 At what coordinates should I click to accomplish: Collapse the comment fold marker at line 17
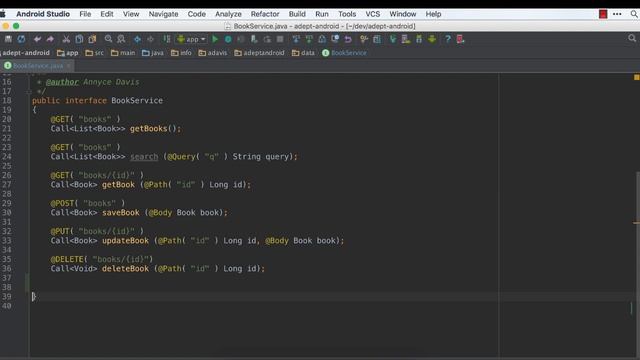pos(29,91)
